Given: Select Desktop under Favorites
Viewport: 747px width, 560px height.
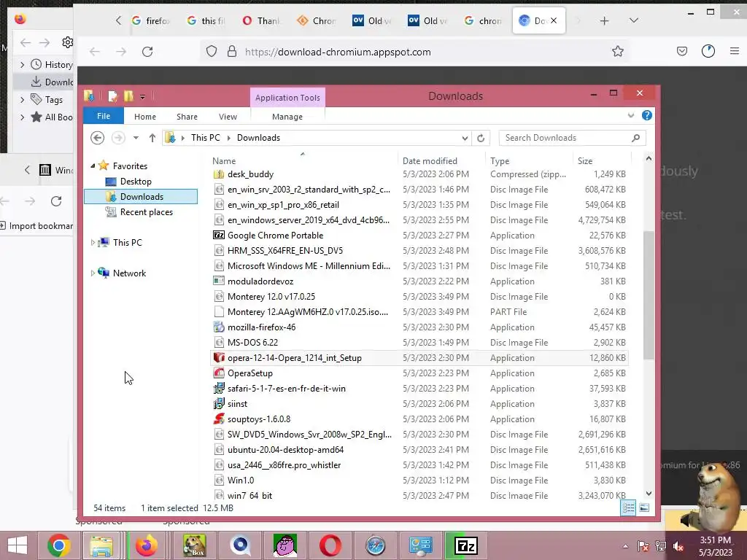Looking at the screenshot, I should tap(136, 182).
